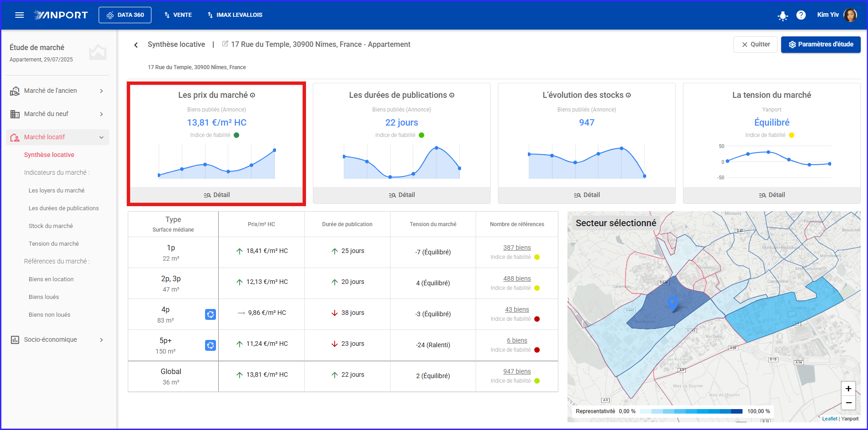Open the 488 biens link
Viewport: 868px width, 430px height.
517,279
